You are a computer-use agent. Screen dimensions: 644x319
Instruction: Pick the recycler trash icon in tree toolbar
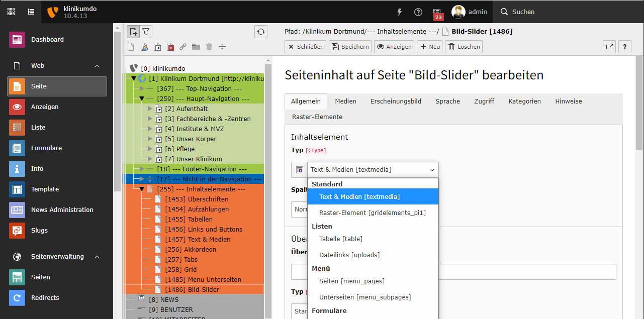(x=209, y=47)
